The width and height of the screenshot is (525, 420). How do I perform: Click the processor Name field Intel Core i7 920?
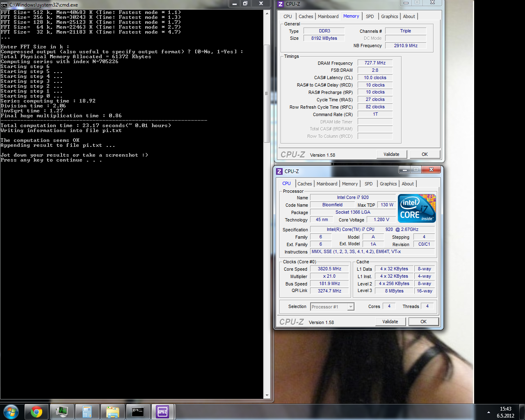click(353, 197)
